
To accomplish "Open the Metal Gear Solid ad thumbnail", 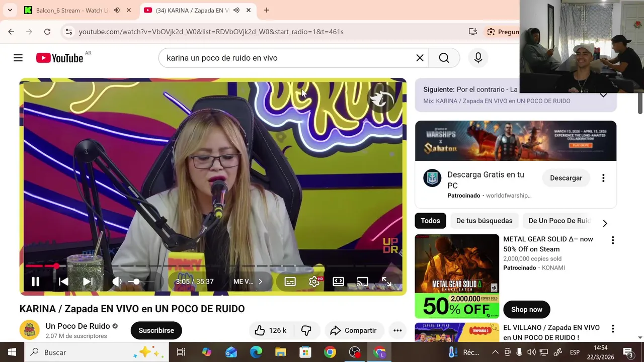I will 457,276.
